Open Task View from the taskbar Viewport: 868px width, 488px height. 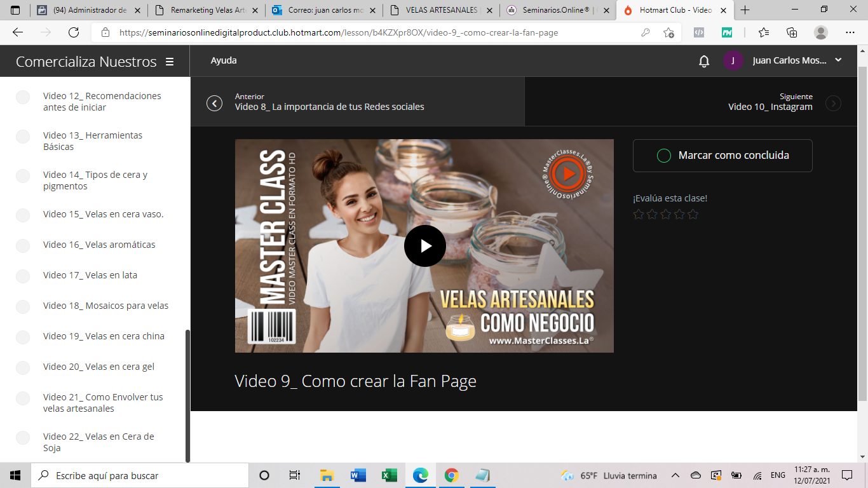point(295,475)
